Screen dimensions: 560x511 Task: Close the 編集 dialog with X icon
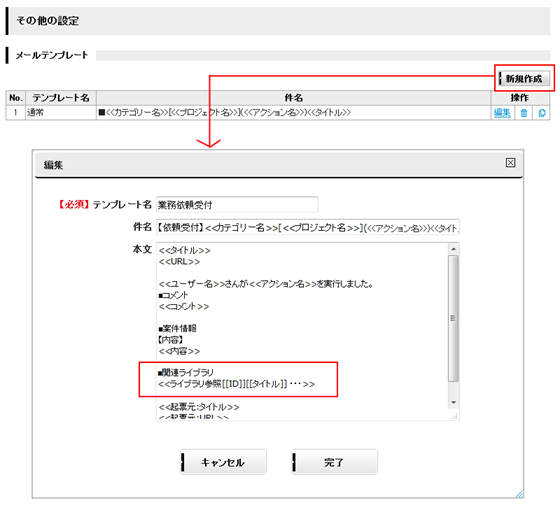(510, 163)
